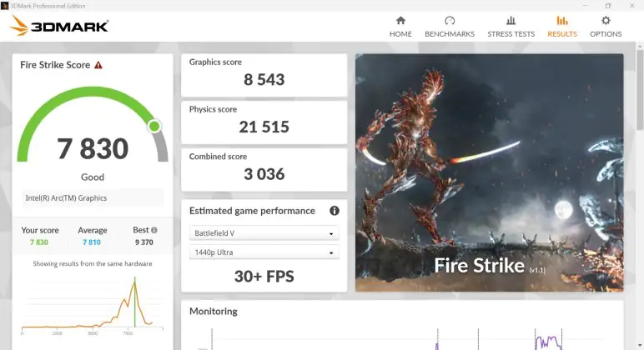644x350 pixels.
Task: Click the Benchmarks gauge icon
Action: [450, 21]
